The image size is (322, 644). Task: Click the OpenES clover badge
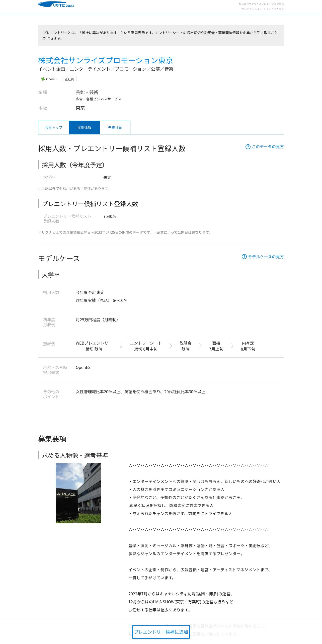pos(49,79)
